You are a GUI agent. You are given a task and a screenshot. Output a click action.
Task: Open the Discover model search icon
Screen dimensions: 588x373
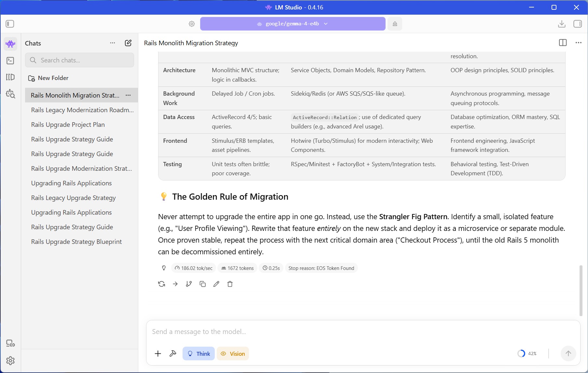pyautogui.click(x=10, y=94)
